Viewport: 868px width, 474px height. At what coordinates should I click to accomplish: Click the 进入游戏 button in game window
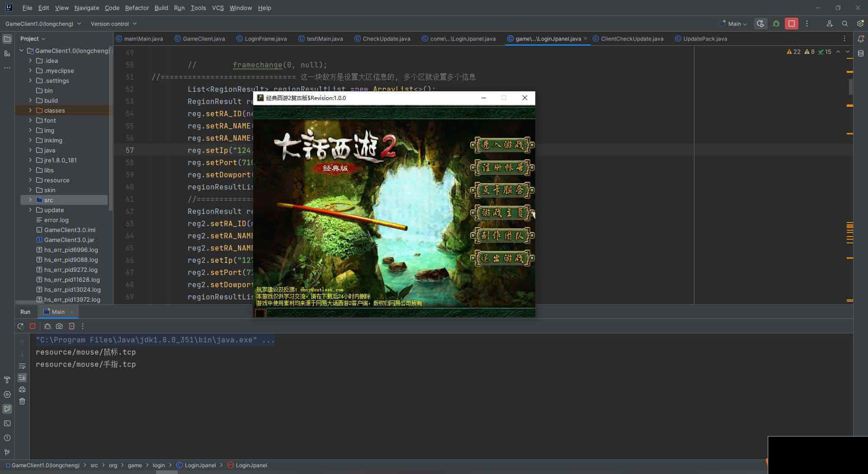[x=502, y=145]
